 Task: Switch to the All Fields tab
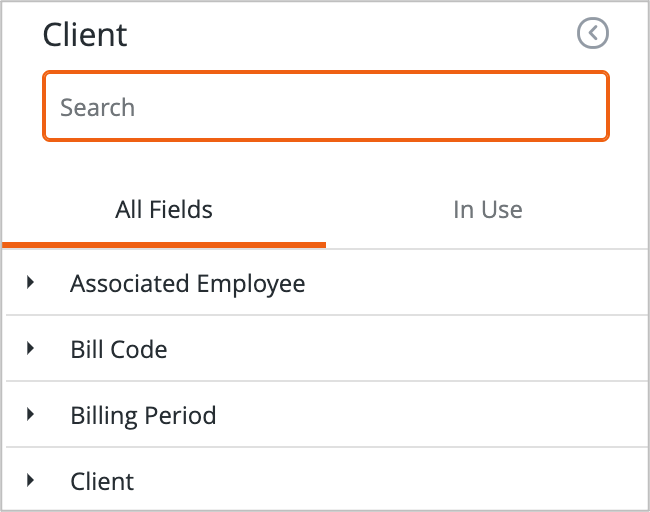pos(164,210)
